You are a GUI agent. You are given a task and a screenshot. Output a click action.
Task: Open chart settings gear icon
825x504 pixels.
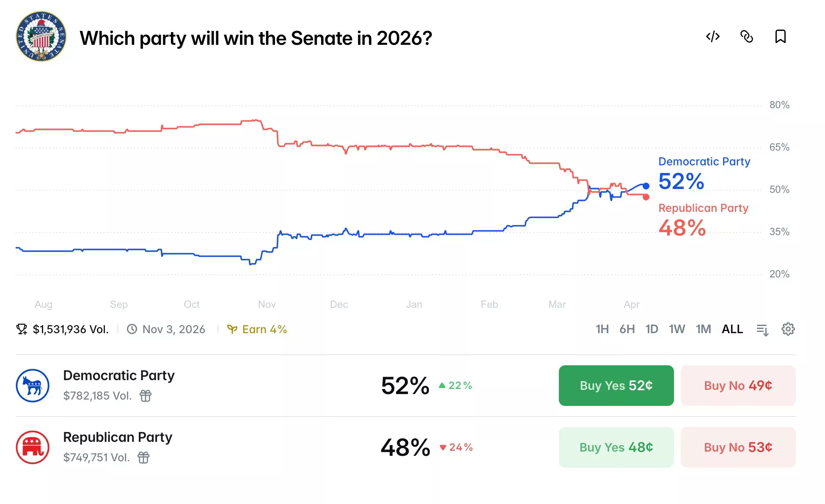(x=788, y=329)
